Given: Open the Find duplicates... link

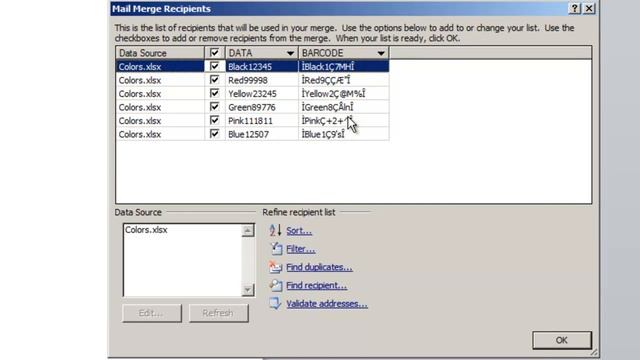Looking at the screenshot, I should pyautogui.click(x=319, y=267).
